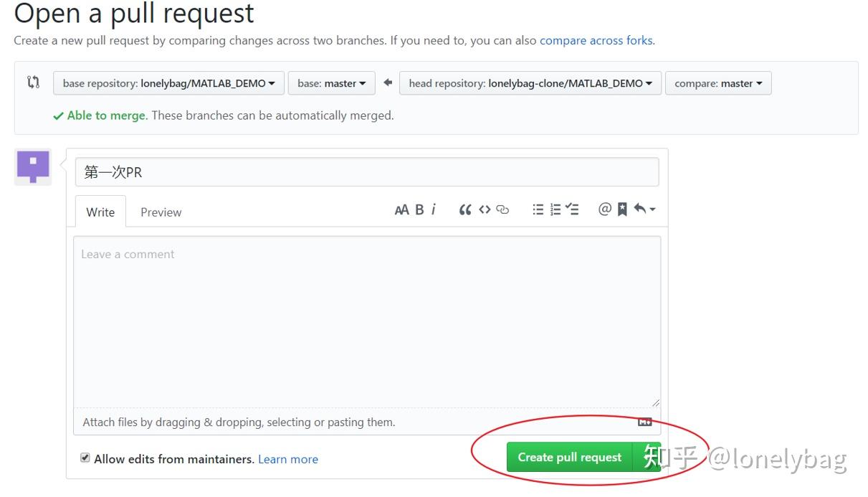Open the compare: master branch dropdown

pos(717,82)
